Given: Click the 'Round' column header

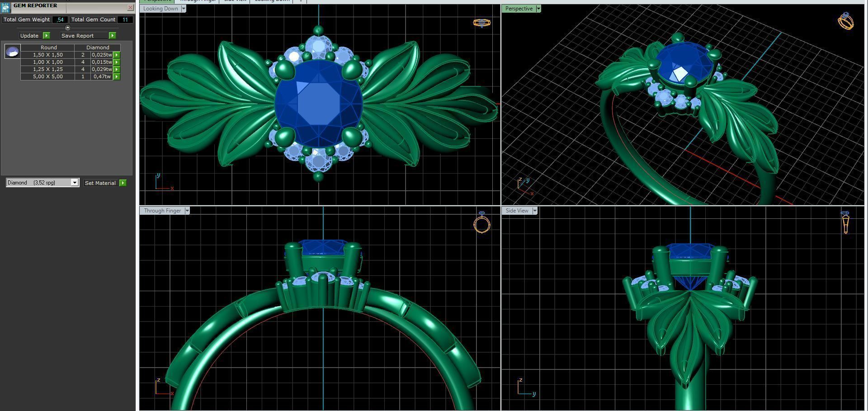Looking at the screenshot, I should tap(48, 47).
